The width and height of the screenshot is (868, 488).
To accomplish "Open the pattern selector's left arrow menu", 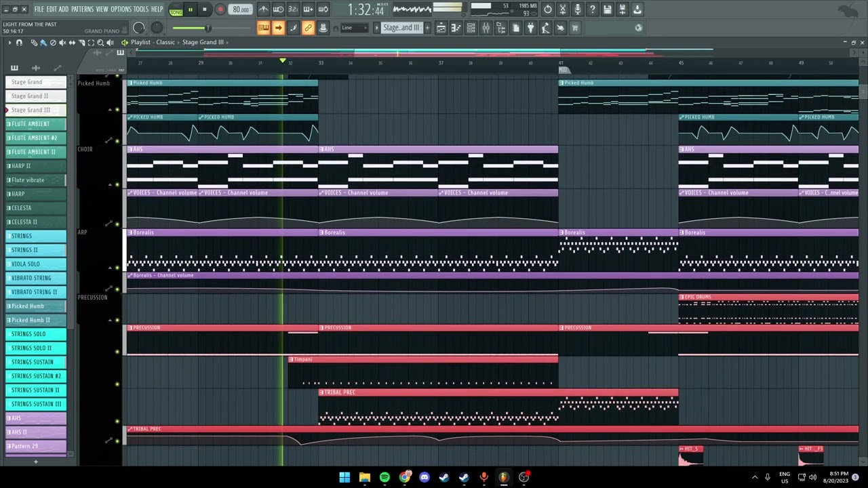I will click(x=376, y=28).
